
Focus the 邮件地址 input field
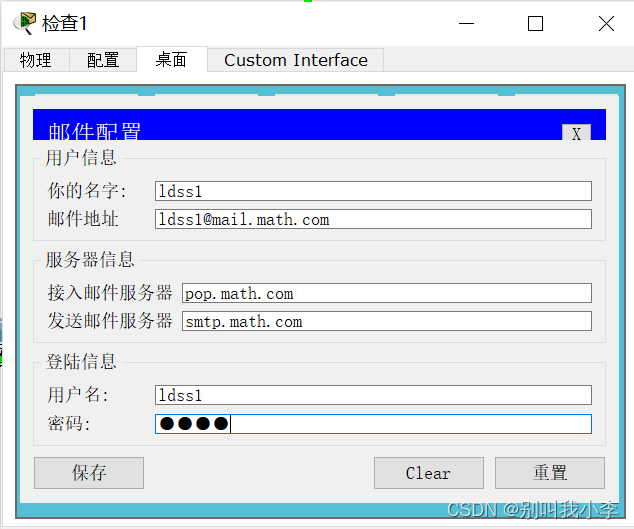[373, 219]
